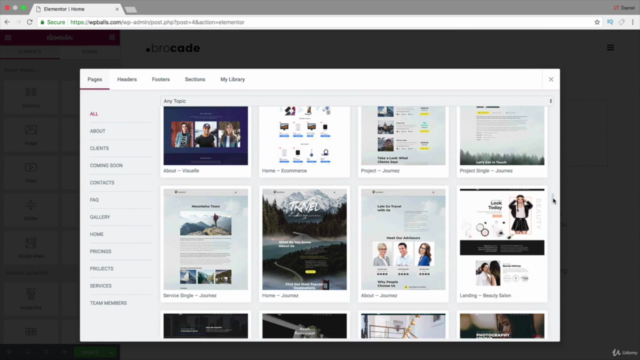This screenshot has width=640, height=360.
Task: Open a new browser tab
Action: [131, 9]
